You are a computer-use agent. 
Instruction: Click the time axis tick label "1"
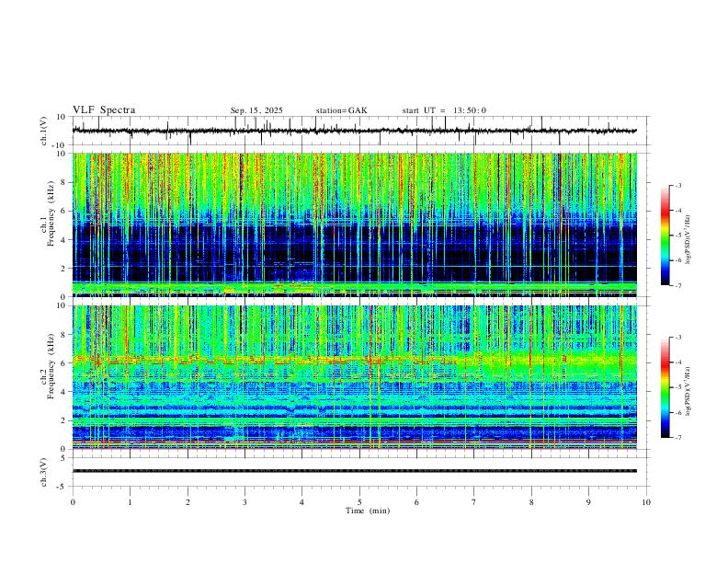(x=130, y=502)
